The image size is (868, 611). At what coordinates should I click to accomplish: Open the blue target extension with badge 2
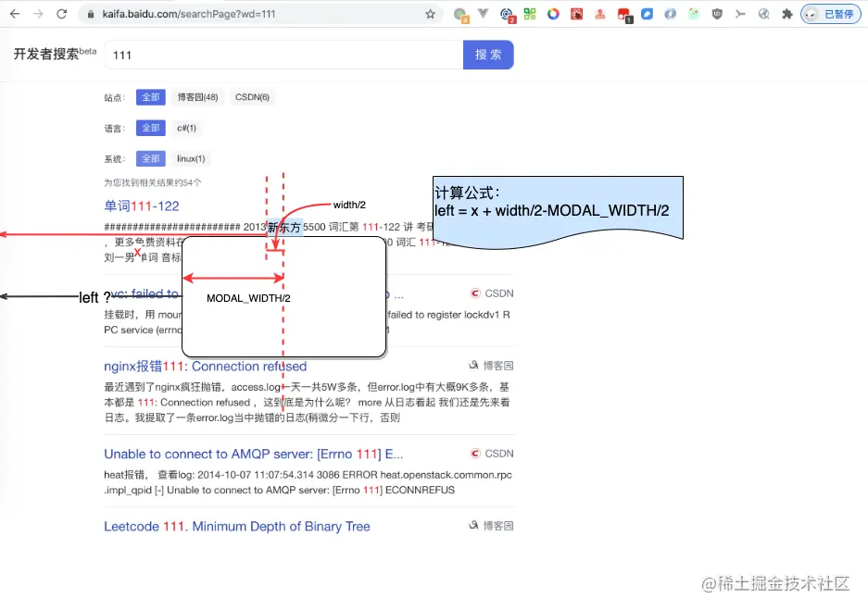(x=507, y=15)
